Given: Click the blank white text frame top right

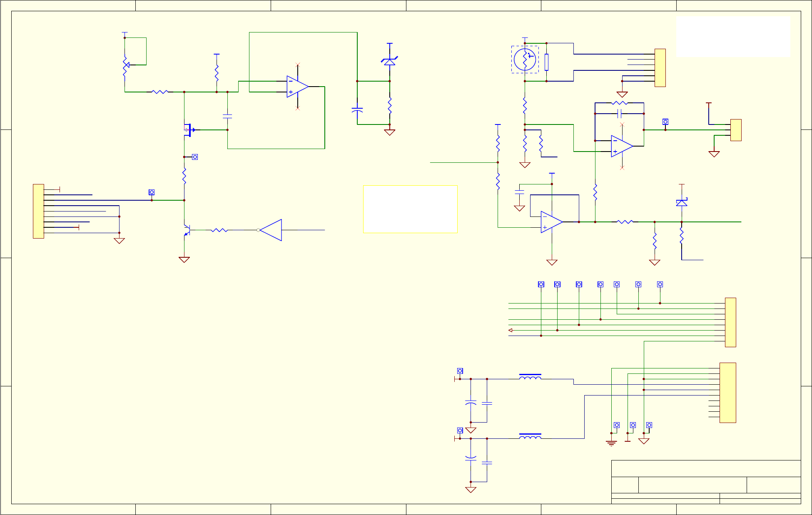Looking at the screenshot, I should [x=733, y=37].
